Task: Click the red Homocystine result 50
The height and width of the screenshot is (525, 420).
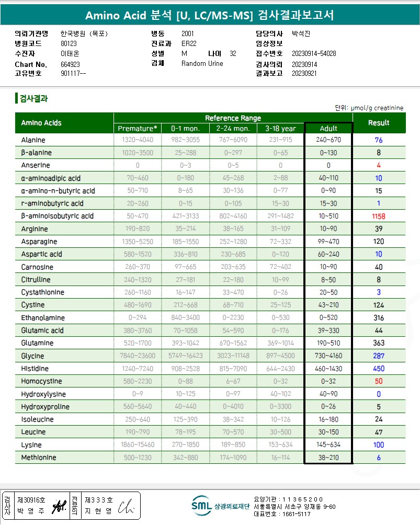Action: [x=379, y=381]
